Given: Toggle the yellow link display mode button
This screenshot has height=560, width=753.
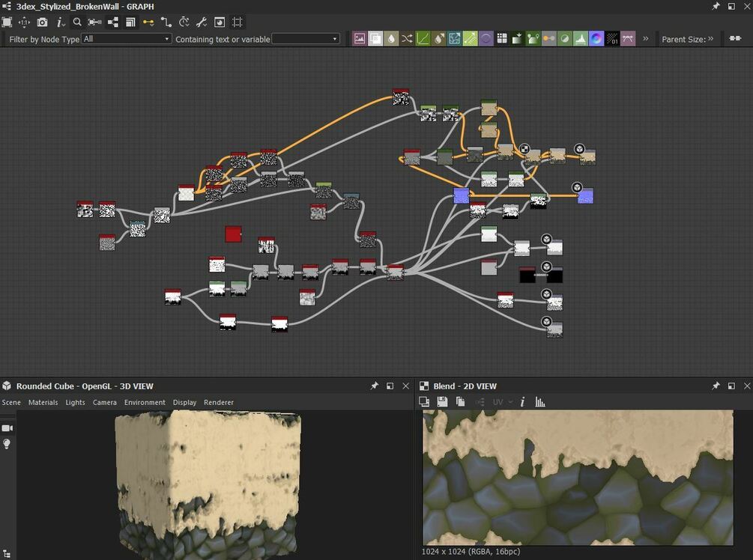Looking at the screenshot, I should pyautogui.click(x=148, y=22).
